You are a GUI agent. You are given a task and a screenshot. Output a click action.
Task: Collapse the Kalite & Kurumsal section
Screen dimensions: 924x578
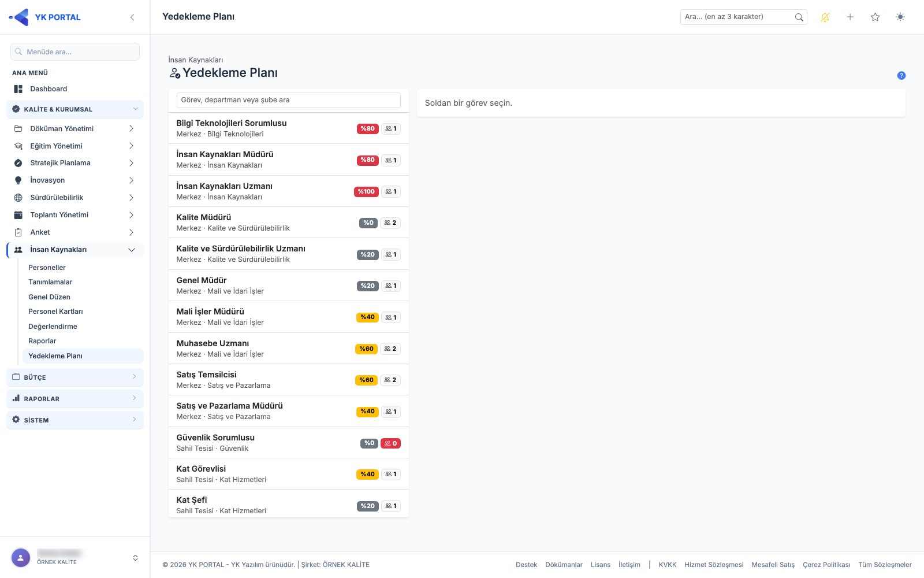tap(75, 109)
